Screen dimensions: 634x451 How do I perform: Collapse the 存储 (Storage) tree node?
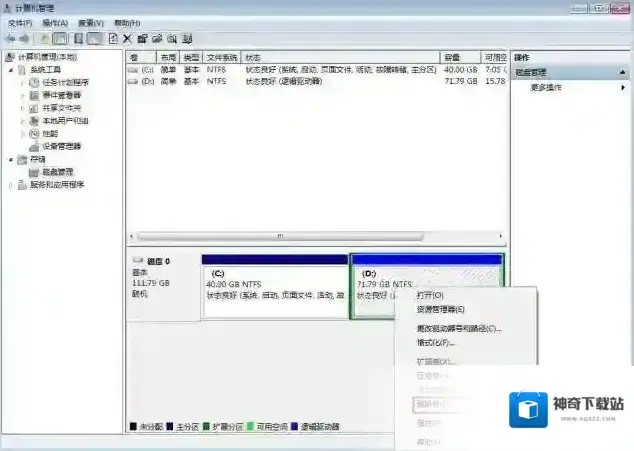coord(12,159)
